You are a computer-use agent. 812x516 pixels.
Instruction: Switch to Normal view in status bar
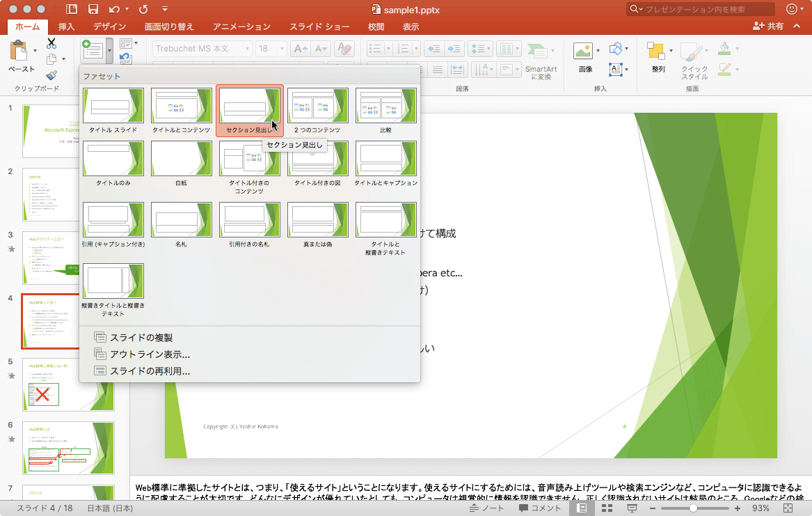[582, 508]
